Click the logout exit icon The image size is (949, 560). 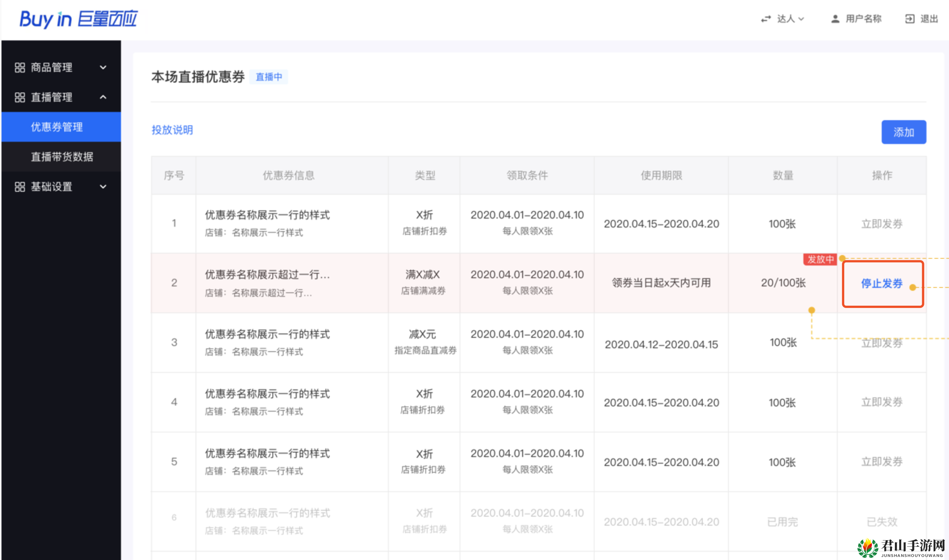[x=910, y=19]
